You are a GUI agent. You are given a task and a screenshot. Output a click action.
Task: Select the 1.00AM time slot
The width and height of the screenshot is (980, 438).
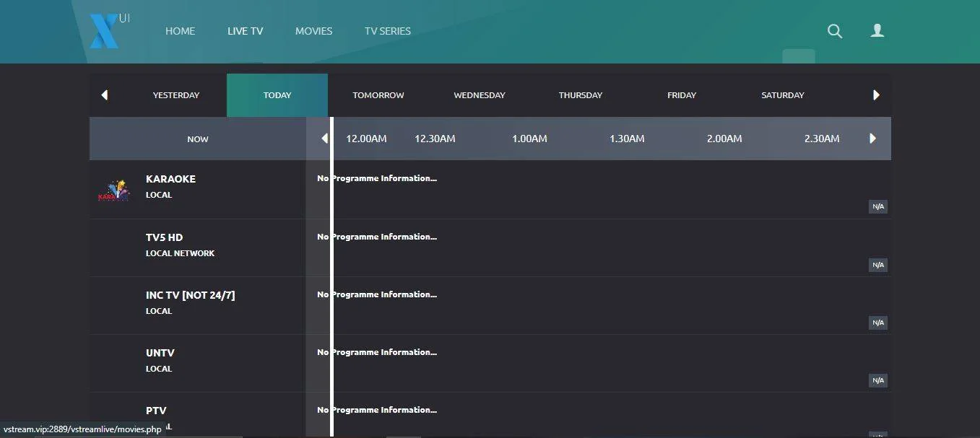tap(529, 139)
